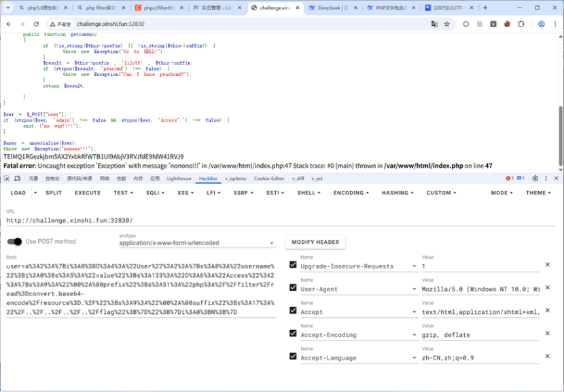This screenshot has height=392, width=564.
Task: Uncheck the Upgrade-Insecure-Requests header checkbox
Action: (293, 265)
